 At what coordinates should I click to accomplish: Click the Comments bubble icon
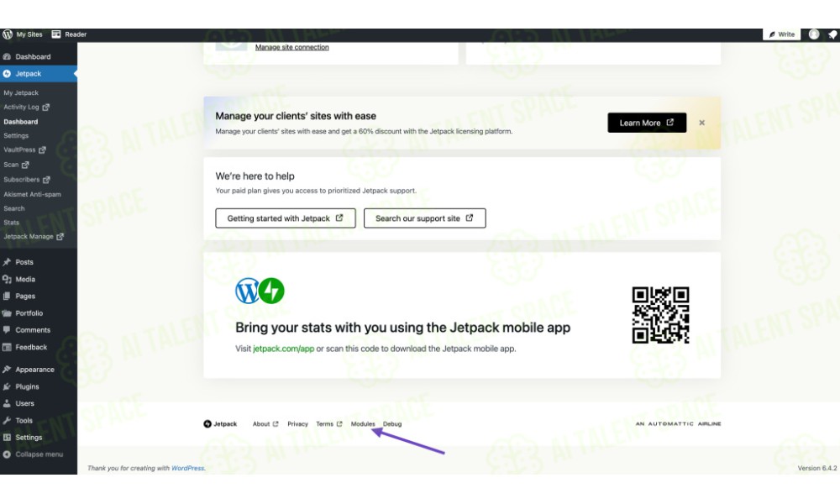pos(7,330)
